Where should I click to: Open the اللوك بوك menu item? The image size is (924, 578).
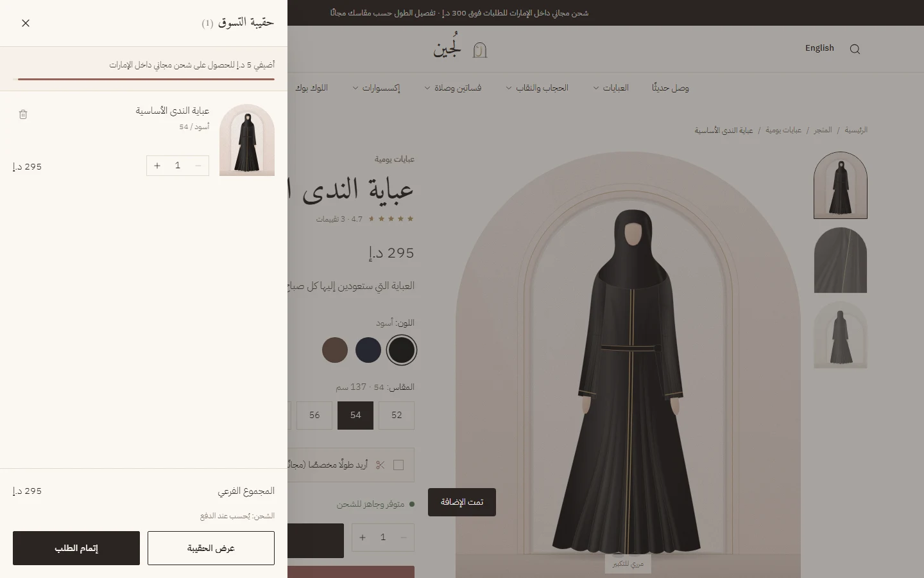pyautogui.click(x=311, y=88)
